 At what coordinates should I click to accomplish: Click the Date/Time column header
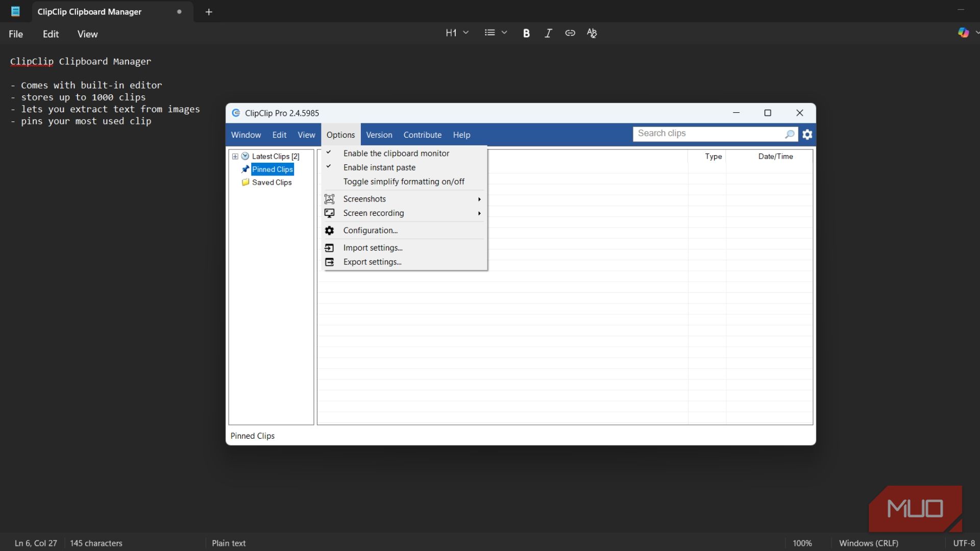tap(769, 156)
